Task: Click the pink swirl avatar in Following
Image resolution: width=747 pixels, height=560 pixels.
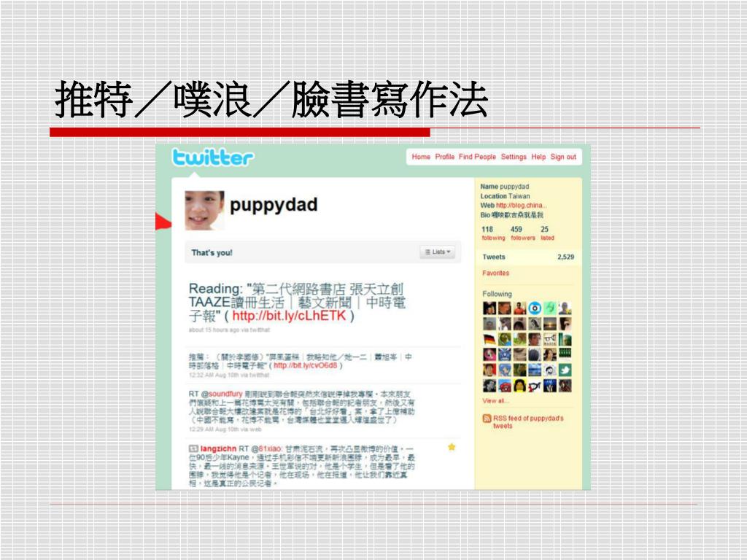Action: pos(489,354)
